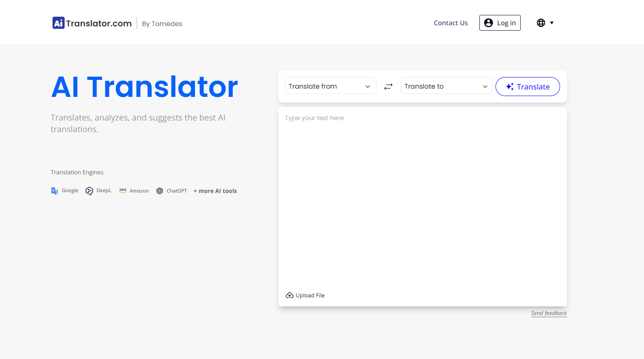Image resolution: width=644 pixels, height=359 pixels.
Task: Click the AI Translator.com logo
Action: click(x=92, y=23)
